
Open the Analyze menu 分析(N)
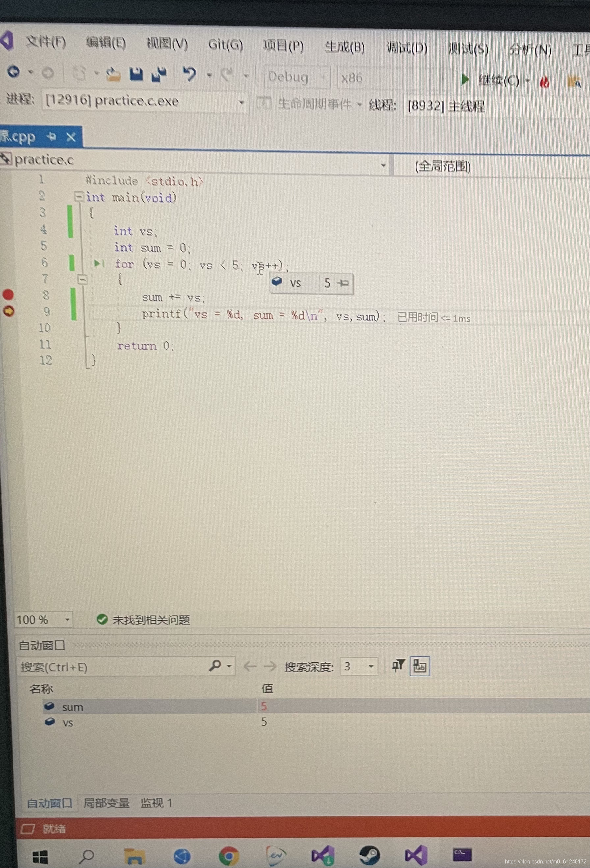coord(530,50)
